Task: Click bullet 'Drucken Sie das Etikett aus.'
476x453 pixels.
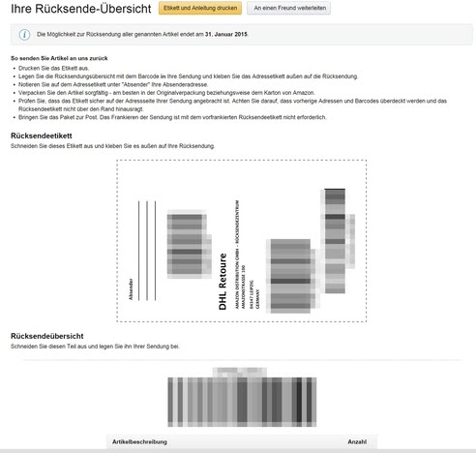Action: [x=53, y=68]
